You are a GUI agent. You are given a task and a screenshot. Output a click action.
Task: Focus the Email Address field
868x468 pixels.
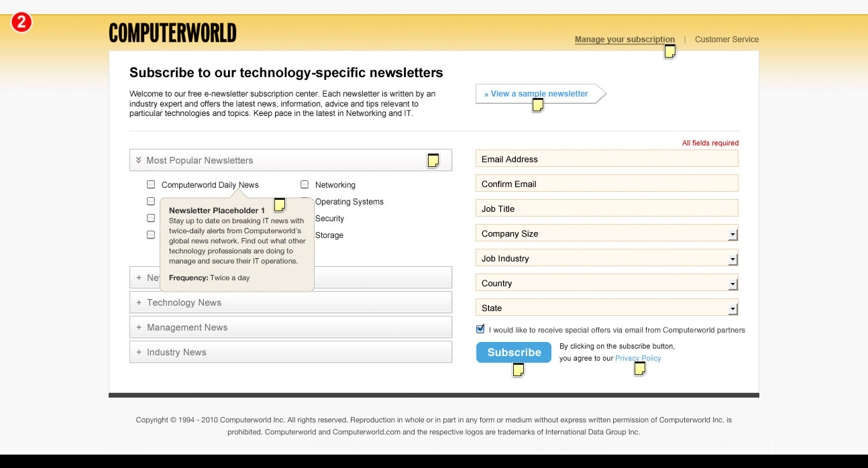pos(607,159)
